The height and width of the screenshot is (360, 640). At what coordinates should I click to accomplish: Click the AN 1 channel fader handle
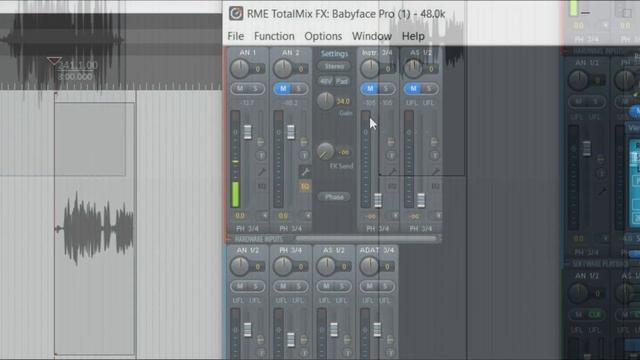[247, 132]
